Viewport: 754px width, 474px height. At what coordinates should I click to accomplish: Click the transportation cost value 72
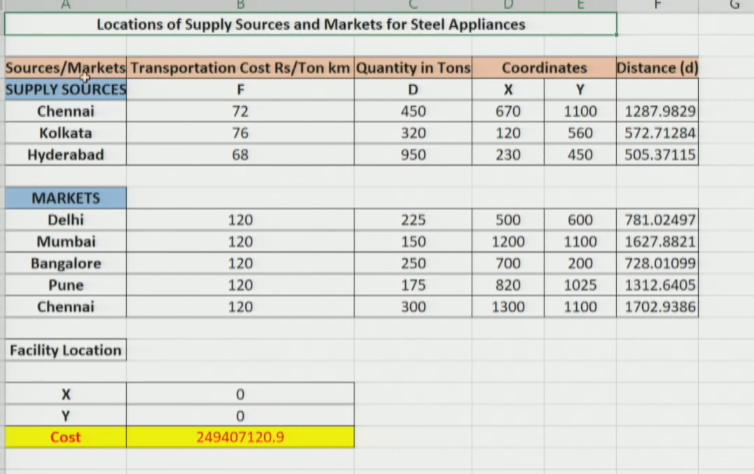tap(240, 112)
